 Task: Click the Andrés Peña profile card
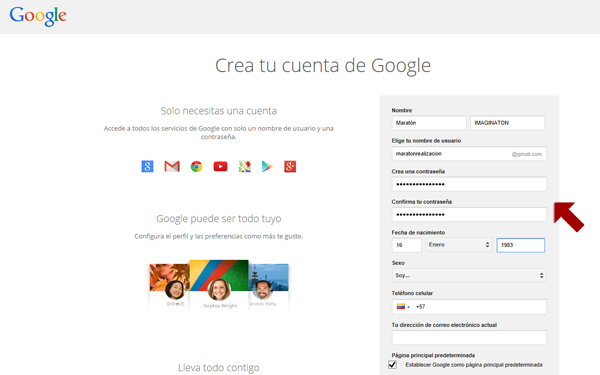[269, 286]
